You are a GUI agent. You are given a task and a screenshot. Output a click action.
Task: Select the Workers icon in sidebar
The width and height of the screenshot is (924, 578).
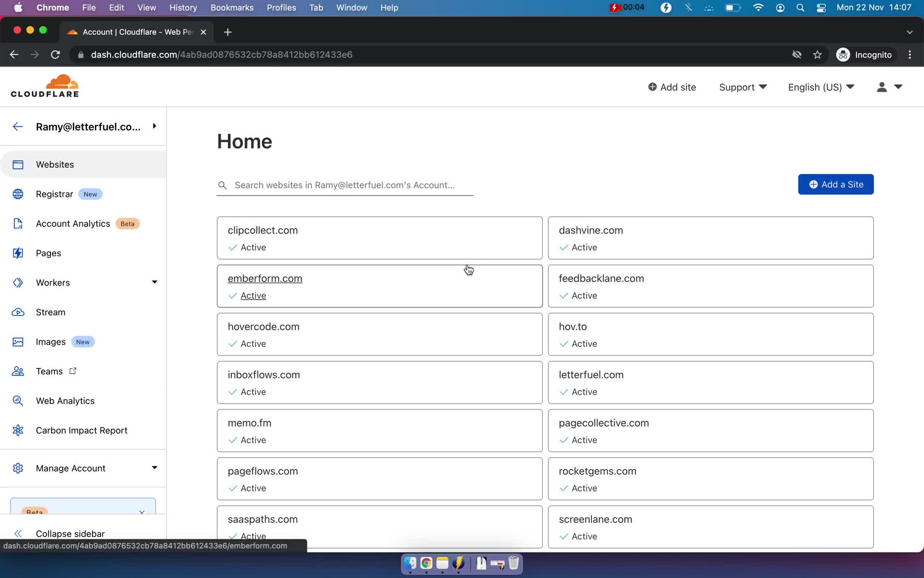tap(18, 282)
